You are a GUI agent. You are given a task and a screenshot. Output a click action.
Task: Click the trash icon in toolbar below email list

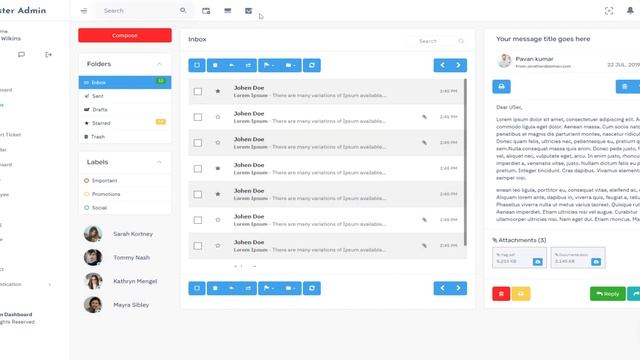click(x=215, y=288)
